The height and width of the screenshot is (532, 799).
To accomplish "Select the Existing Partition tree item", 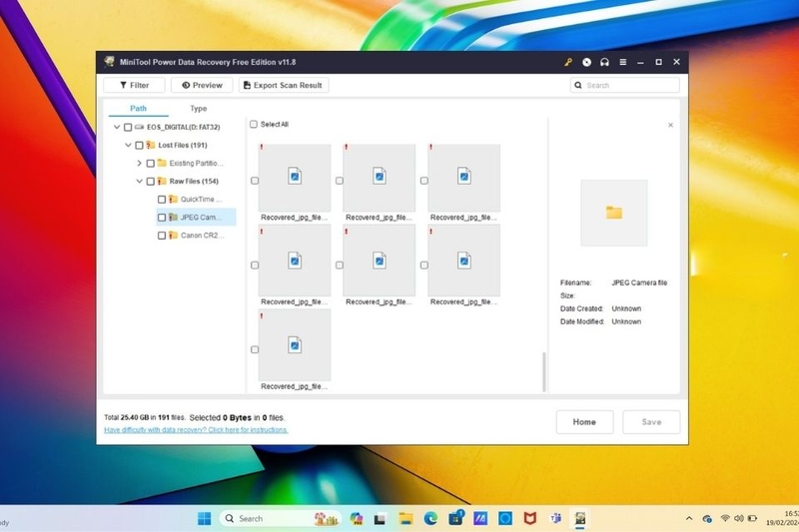I will pos(196,164).
